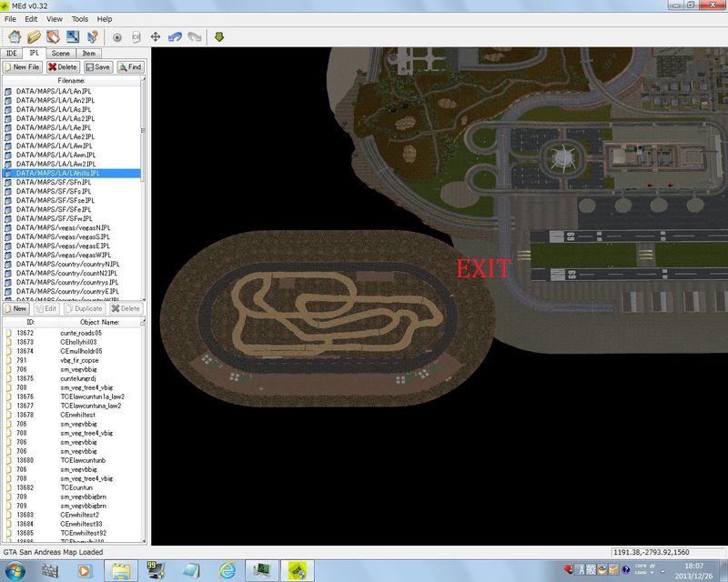Select object 13684 CEnwhiltest93
This screenshot has height=582, width=728.
[72, 524]
